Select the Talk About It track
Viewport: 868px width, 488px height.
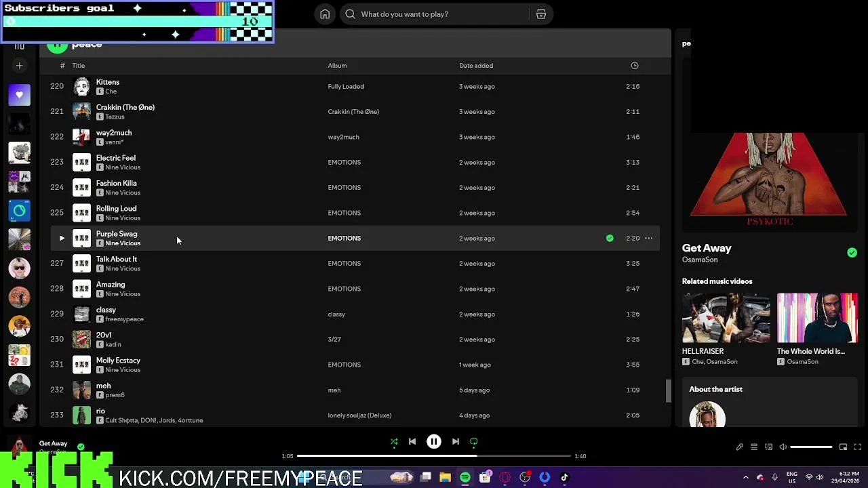coord(117,259)
